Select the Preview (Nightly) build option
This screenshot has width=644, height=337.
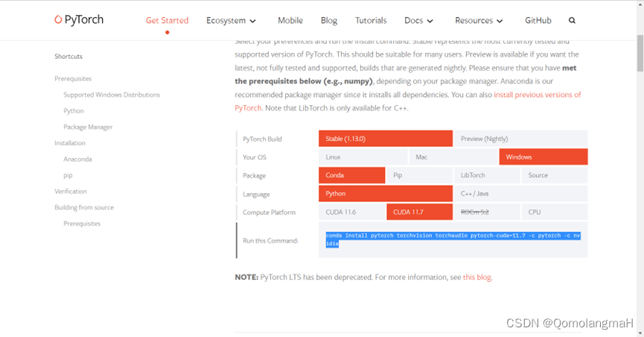(521, 139)
